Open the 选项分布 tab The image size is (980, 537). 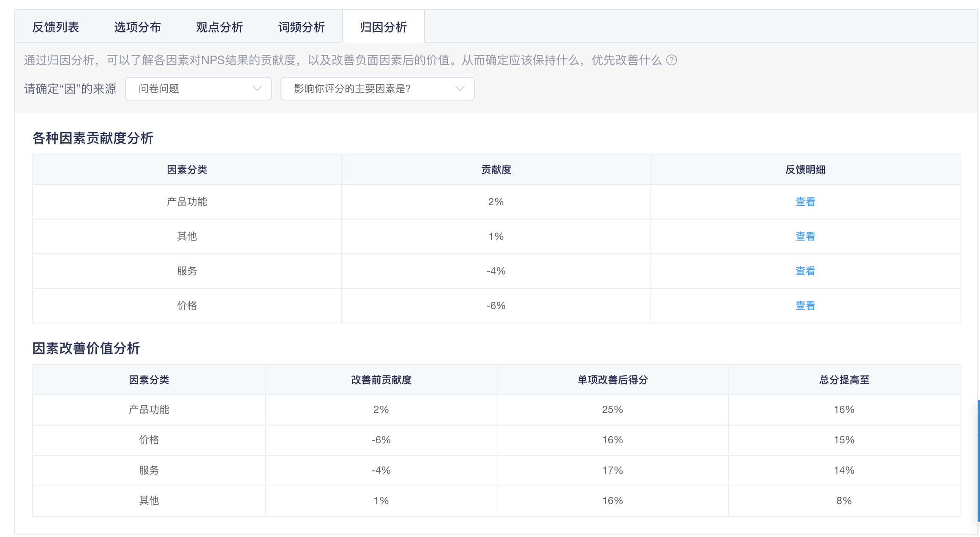[x=138, y=27]
